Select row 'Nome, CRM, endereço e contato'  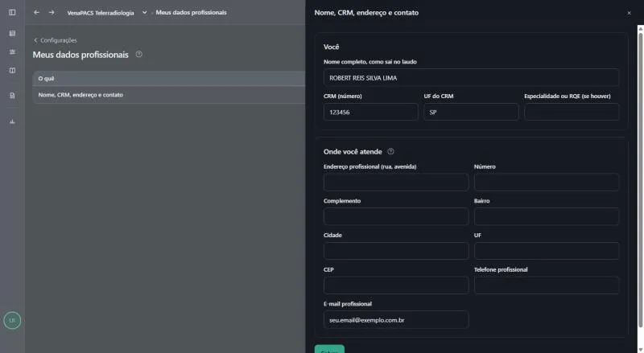pyautogui.click(x=169, y=95)
